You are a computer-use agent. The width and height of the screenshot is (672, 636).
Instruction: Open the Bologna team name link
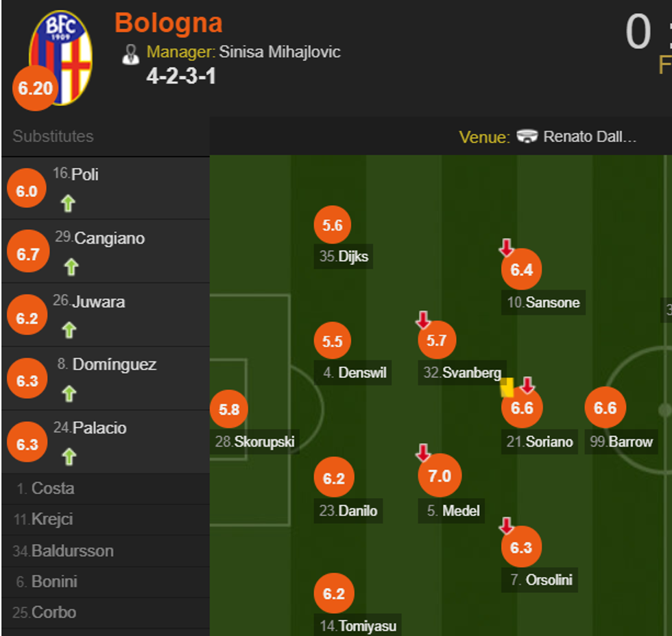coord(169,23)
